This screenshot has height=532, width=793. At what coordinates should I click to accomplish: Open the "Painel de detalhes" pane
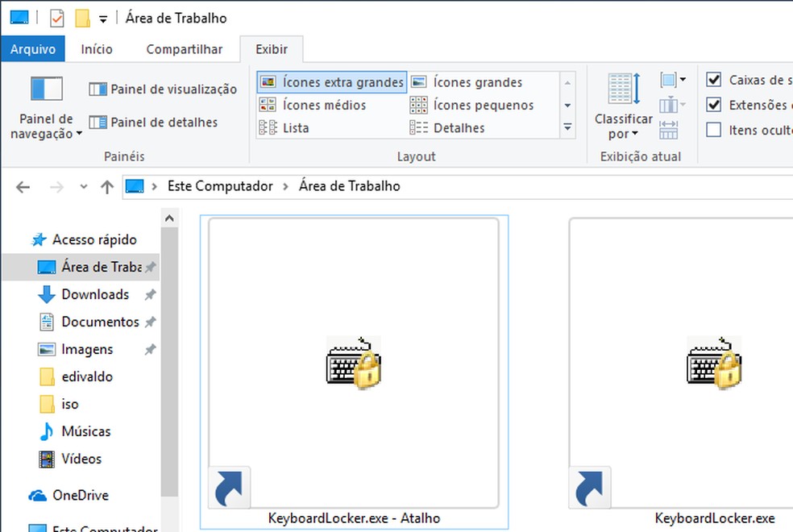[153, 122]
